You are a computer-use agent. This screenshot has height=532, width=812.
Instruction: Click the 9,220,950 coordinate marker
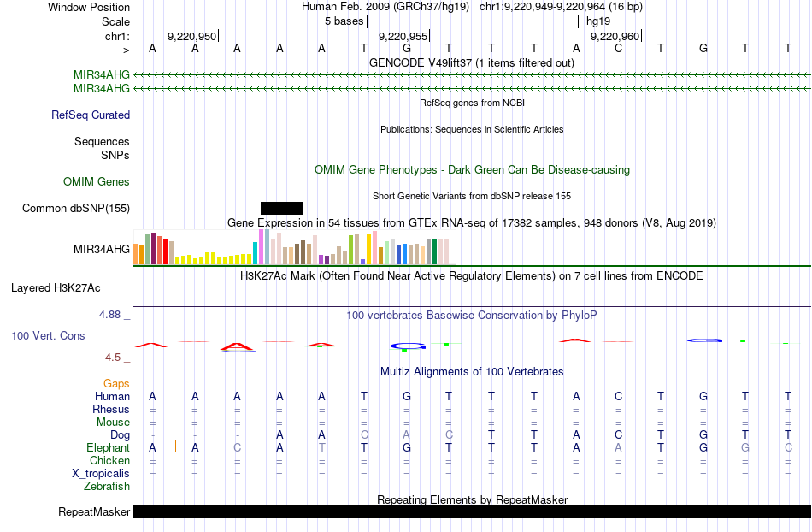tap(191, 36)
